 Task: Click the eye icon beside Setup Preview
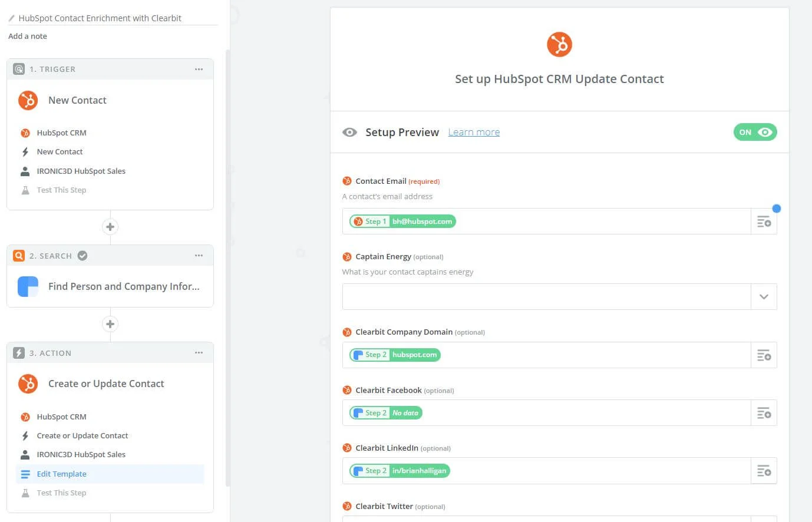[349, 133]
